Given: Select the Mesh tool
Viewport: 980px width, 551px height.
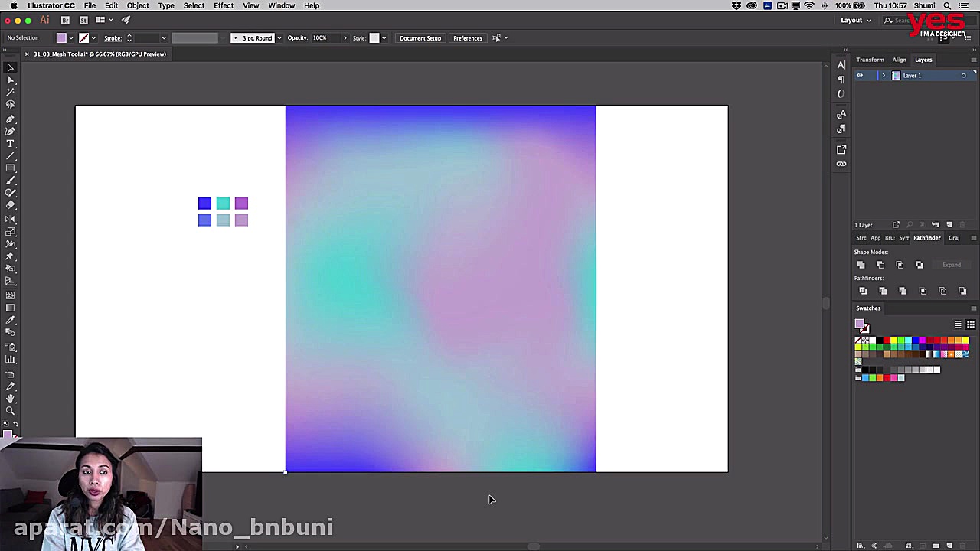Looking at the screenshot, I should coord(11,295).
